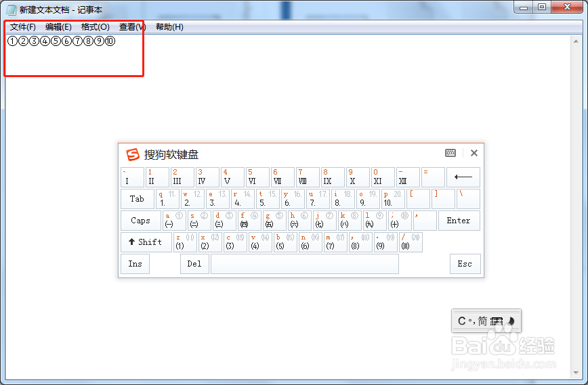Click the Sogou logo on soft keyboard
Image resolution: width=588 pixels, height=385 pixels.
pyautogui.click(x=133, y=154)
